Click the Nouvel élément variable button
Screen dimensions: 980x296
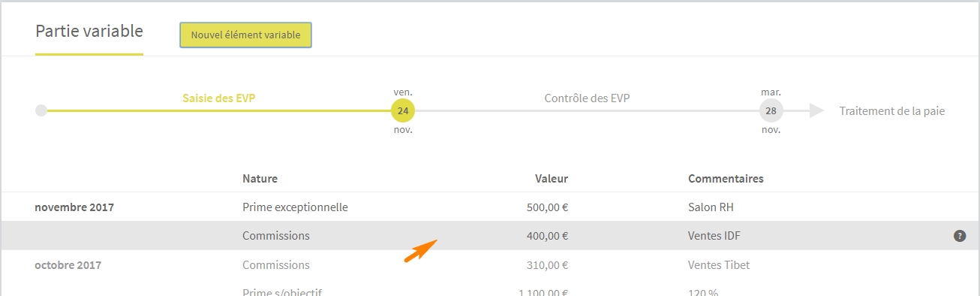(245, 35)
